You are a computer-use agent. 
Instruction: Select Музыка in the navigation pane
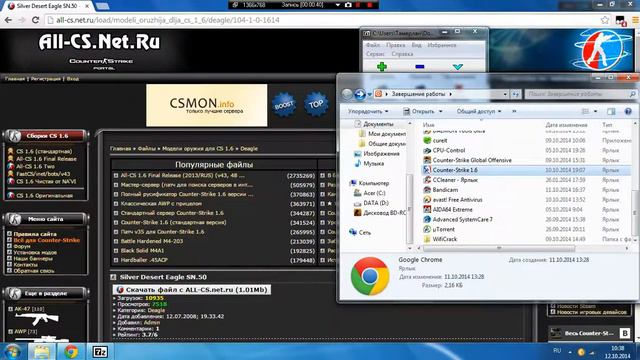pos(373,164)
